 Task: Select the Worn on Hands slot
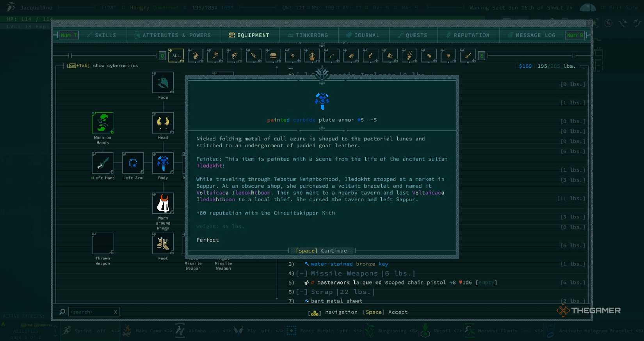pos(103,123)
